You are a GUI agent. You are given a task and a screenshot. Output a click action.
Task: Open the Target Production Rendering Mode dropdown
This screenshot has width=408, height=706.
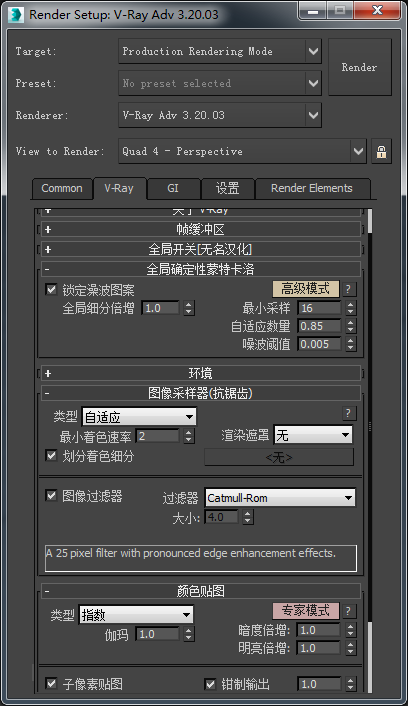click(x=220, y=51)
